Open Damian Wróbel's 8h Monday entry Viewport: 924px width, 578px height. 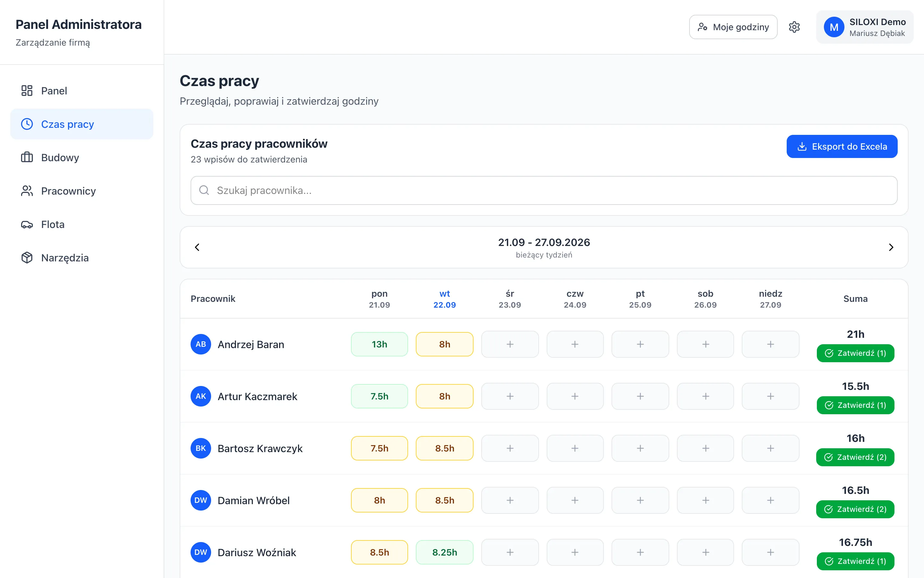click(380, 500)
